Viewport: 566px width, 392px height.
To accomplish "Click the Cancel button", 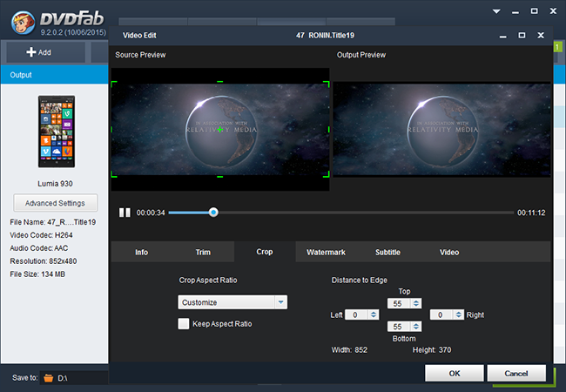I will pyautogui.click(x=516, y=373).
